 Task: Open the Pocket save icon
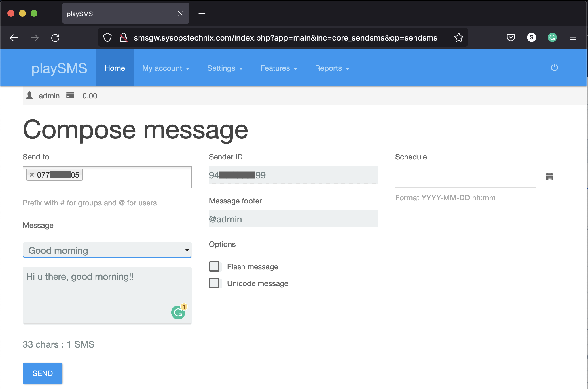[511, 38]
